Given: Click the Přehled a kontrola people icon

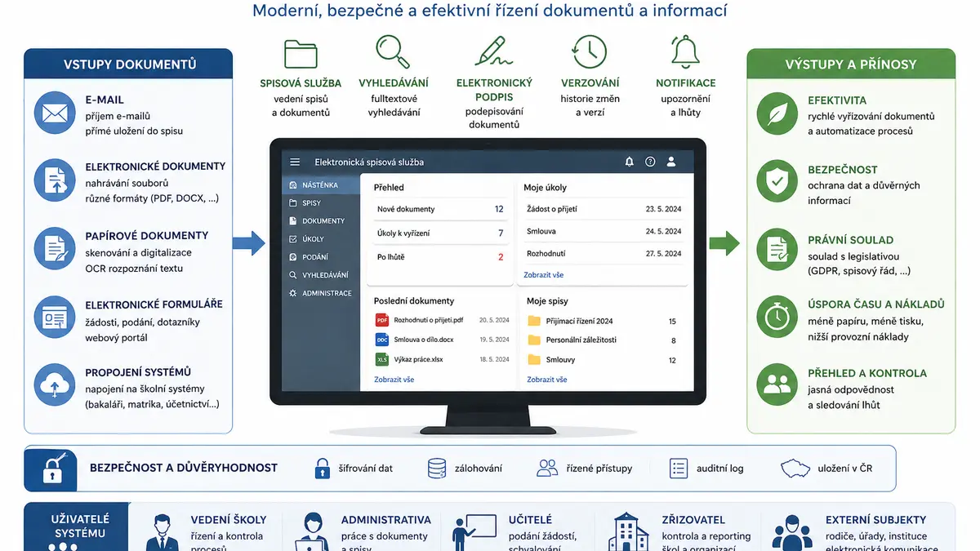Looking at the screenshot, I should coord(777,384).
